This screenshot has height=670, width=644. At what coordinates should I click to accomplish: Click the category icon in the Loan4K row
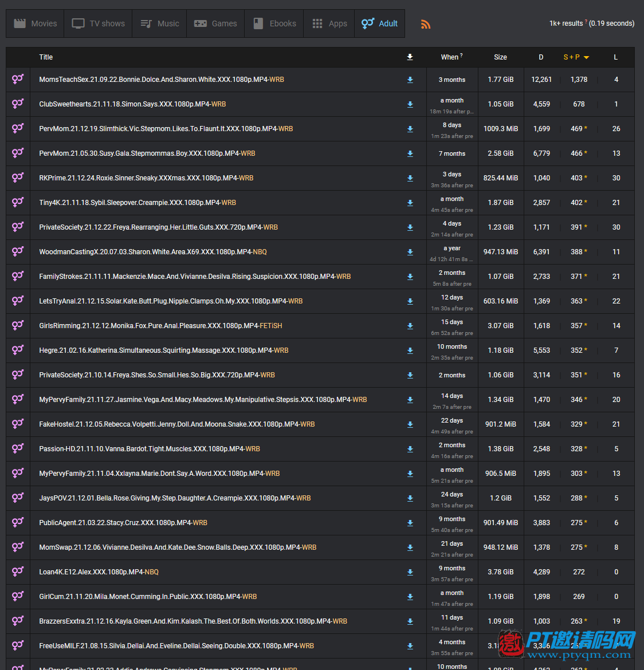point(18,572)
